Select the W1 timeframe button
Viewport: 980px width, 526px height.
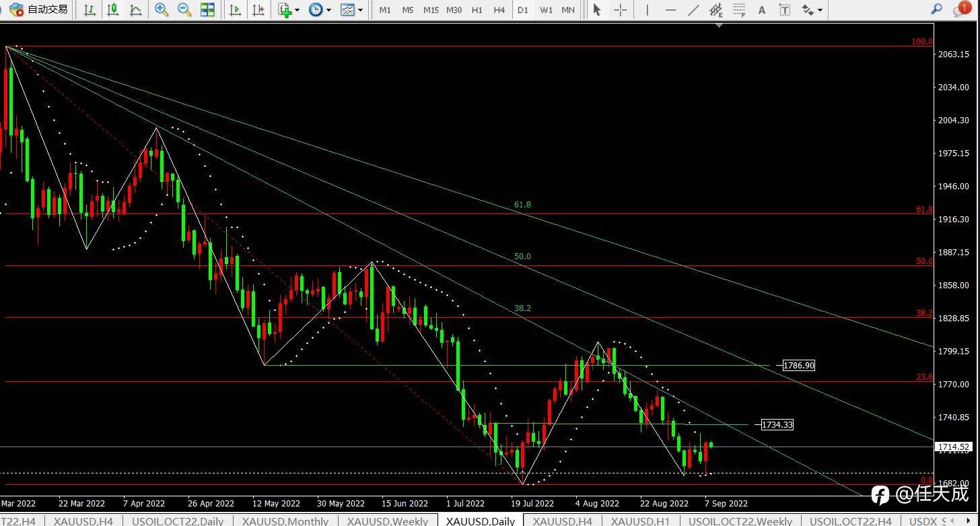[x=546, y=9]
